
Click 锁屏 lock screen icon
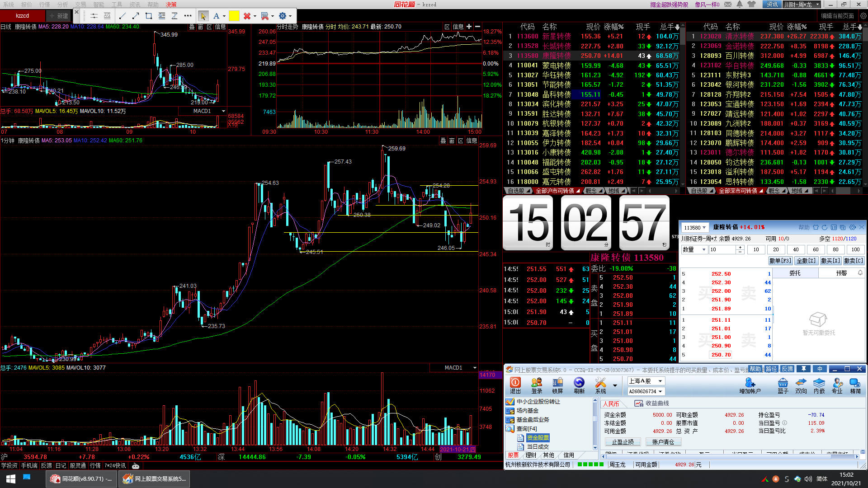click(558, 385)
